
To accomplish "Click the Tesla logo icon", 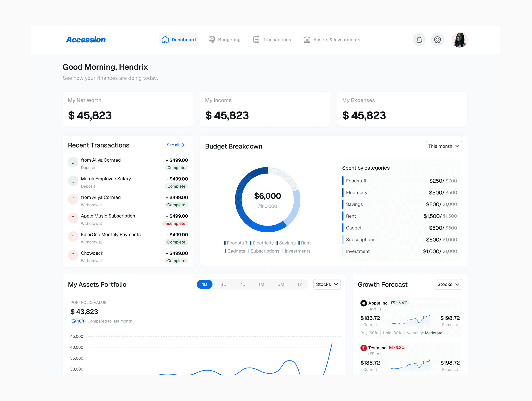I will tap(363, 348).
